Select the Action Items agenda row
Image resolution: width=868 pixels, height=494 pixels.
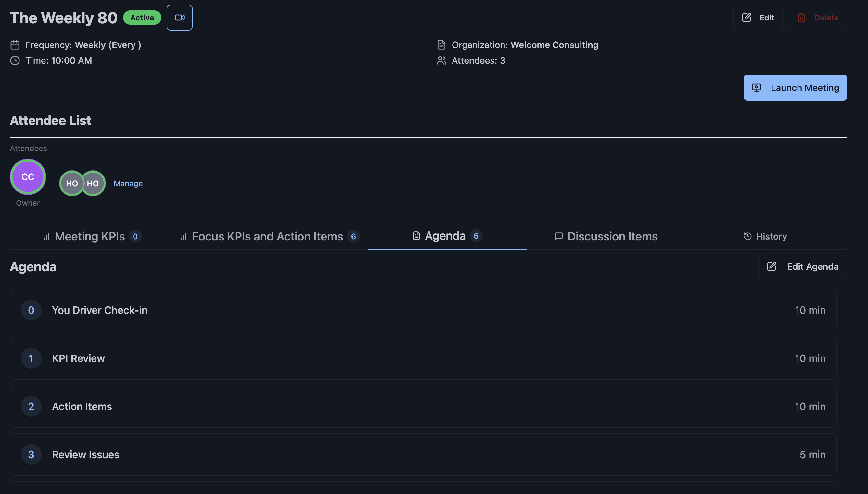coord(423,407)
